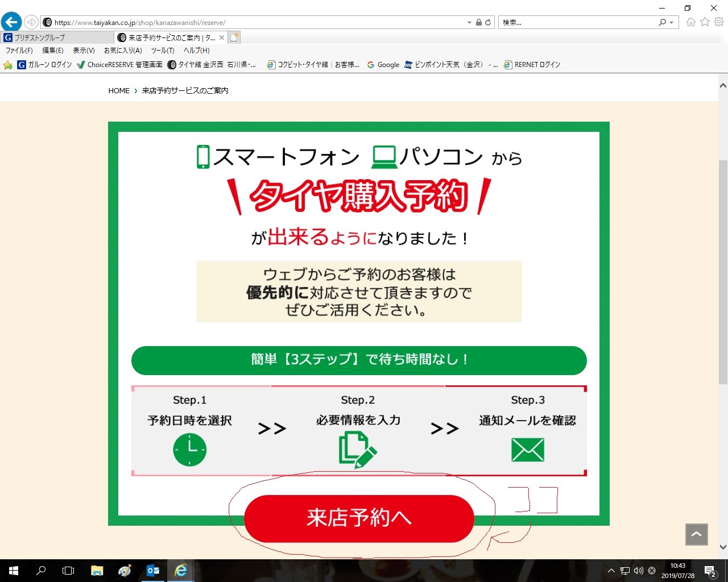Switch to the ブリヂストングループ tab
This screenshot has width=728, height=582.
click(x=57, y=38)
